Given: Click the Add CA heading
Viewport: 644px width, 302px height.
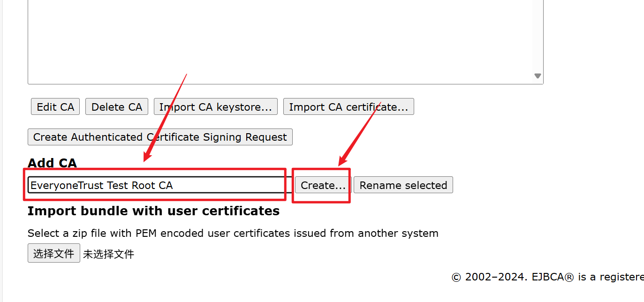Looking at the screenshot, I should pos(52,163).
